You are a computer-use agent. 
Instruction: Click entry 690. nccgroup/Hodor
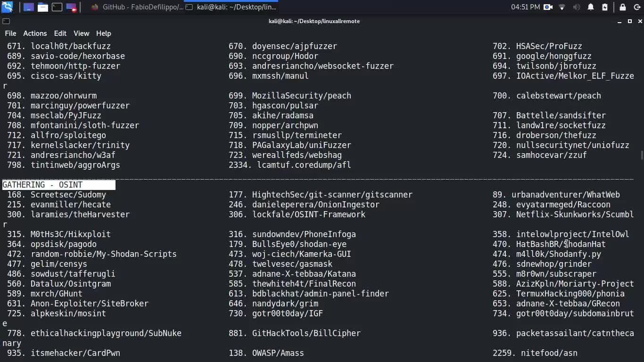click(x=273, y=56)
